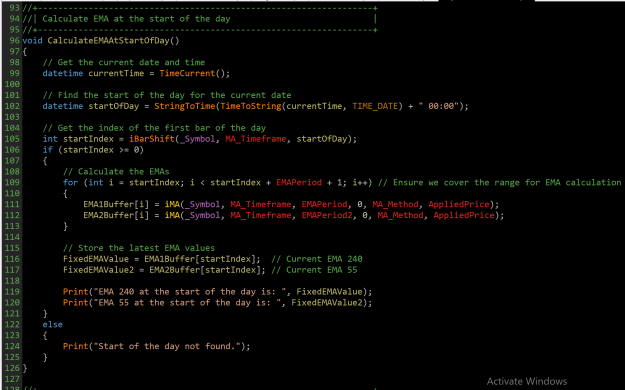Click currentTime variable declaration on line 99
This screenshot has height=390, width=625.
click(116, 73)
